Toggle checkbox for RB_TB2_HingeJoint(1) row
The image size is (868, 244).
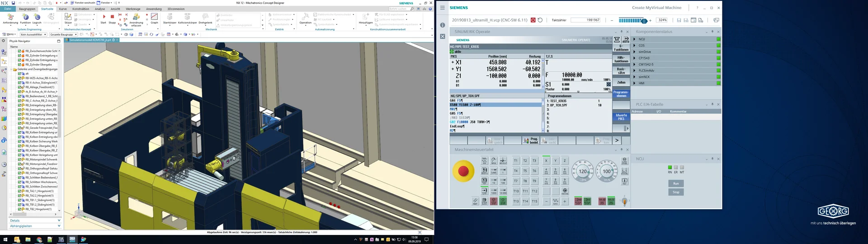19,209
